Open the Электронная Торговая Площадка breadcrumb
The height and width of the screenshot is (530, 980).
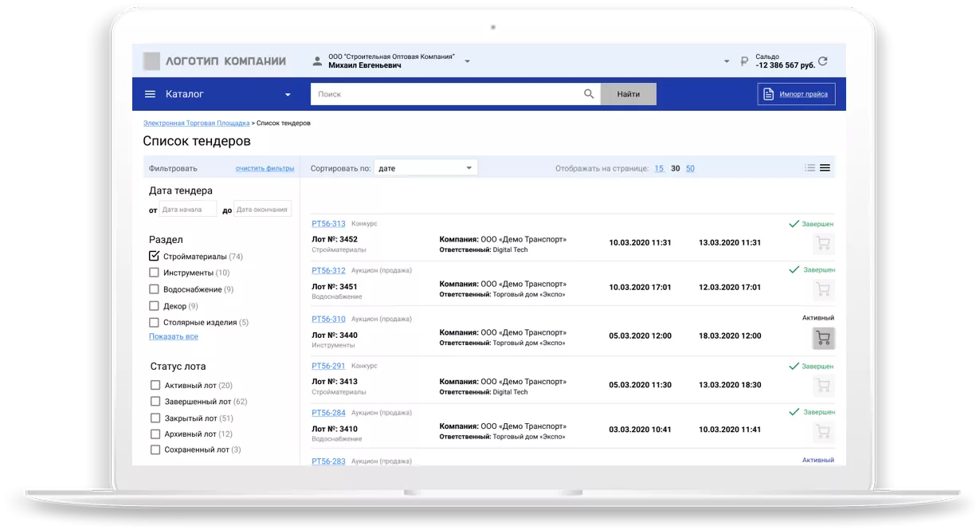196,124
